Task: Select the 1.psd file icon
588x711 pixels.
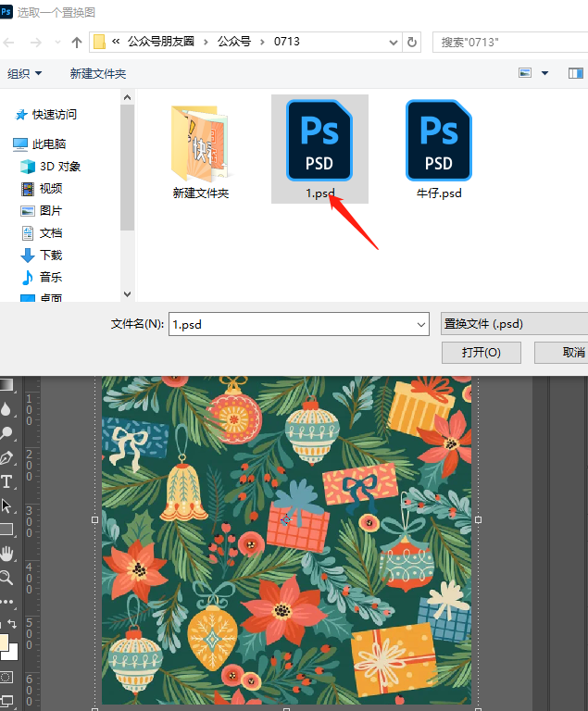Action: pos(319,141)
